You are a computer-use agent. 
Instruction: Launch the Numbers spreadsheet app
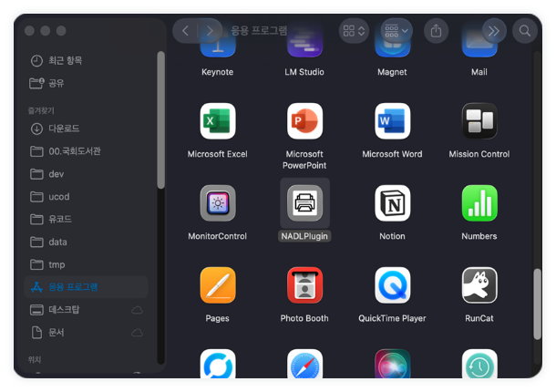click(x=479, y=203)
